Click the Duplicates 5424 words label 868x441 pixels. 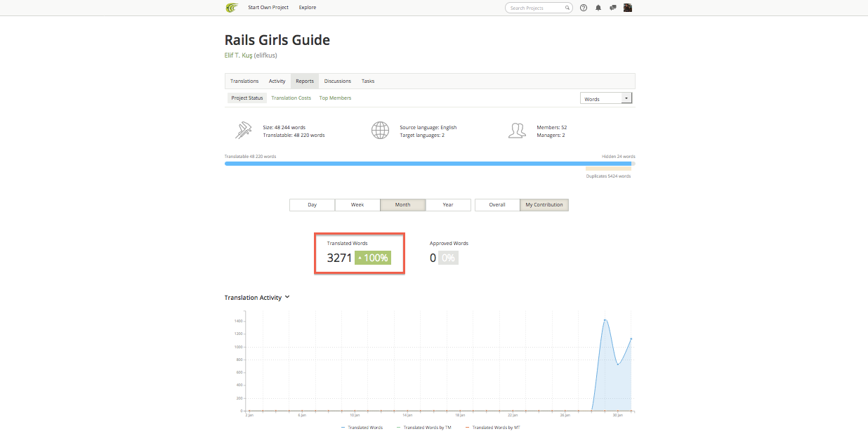pyautogui.click(x=608, y=176)
